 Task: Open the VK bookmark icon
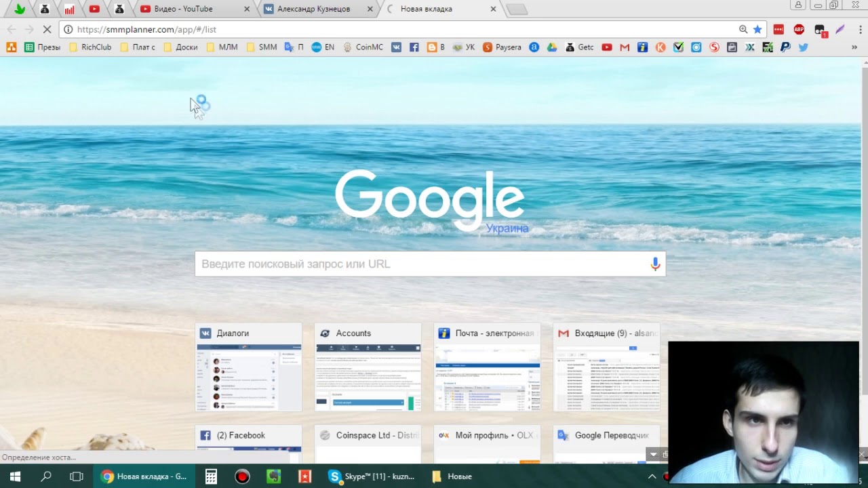point(396,47)
